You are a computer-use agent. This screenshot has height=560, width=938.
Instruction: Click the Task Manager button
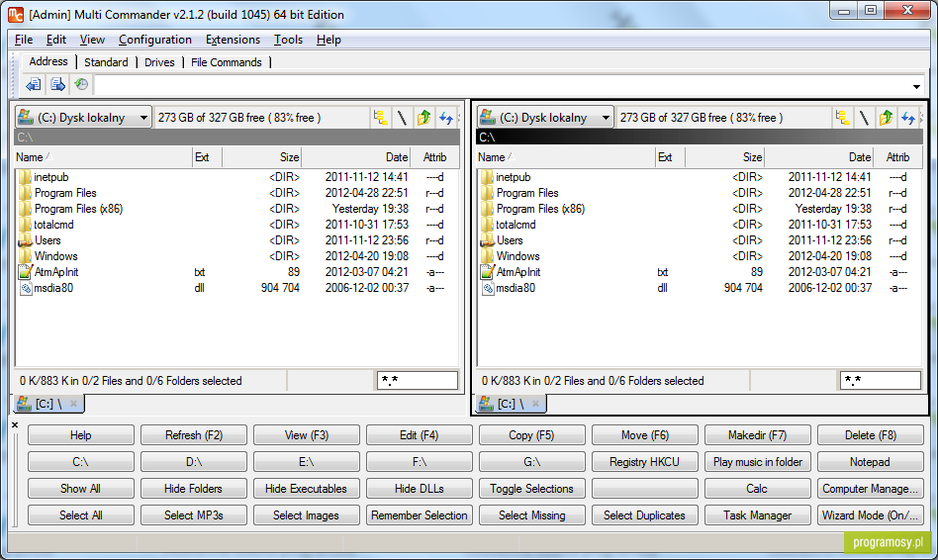pos(757,515)
